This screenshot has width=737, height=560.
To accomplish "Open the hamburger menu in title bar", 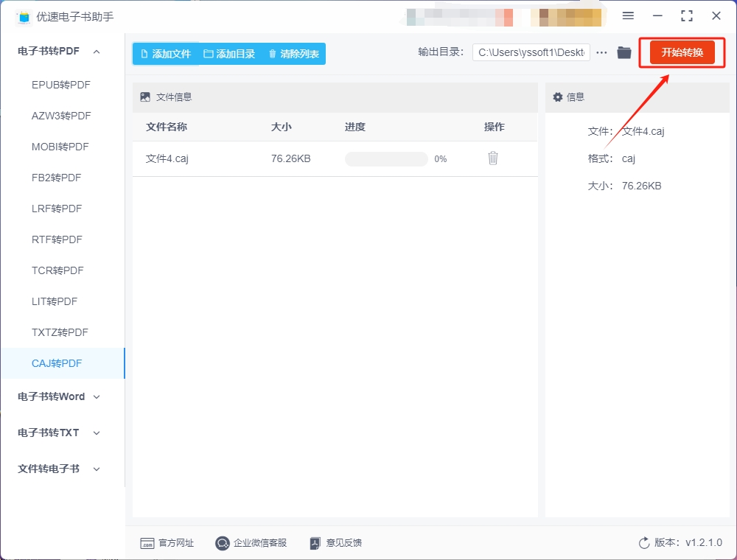I will coord(628,16).
